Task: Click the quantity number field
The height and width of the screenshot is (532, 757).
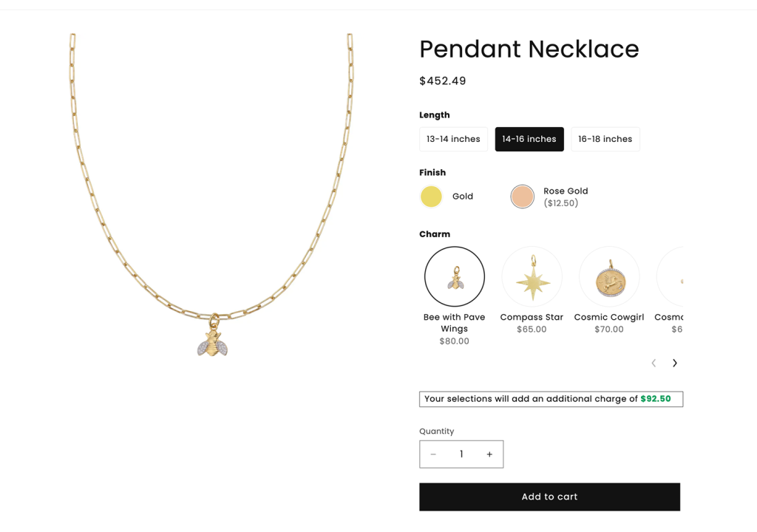Action: click(x=461, y=454)
